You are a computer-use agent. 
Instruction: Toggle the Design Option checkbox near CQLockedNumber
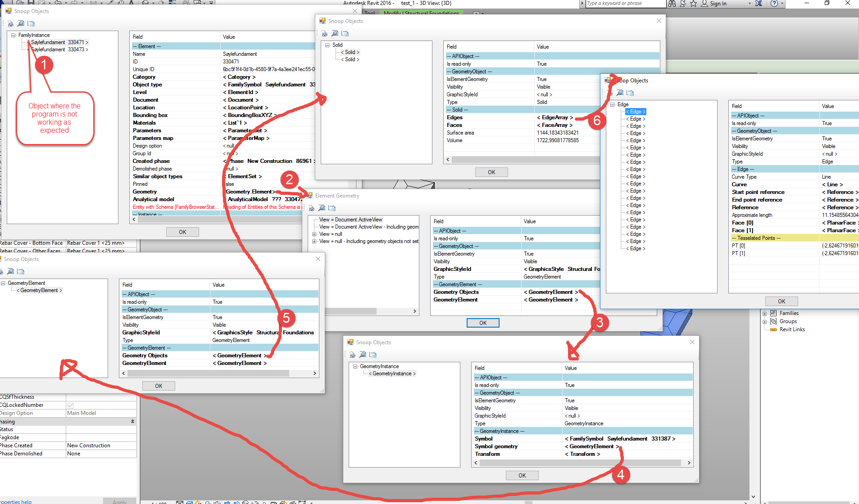pos(71,405)
